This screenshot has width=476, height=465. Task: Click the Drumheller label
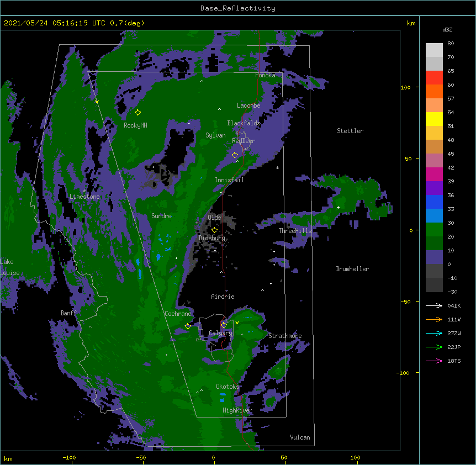352,269
